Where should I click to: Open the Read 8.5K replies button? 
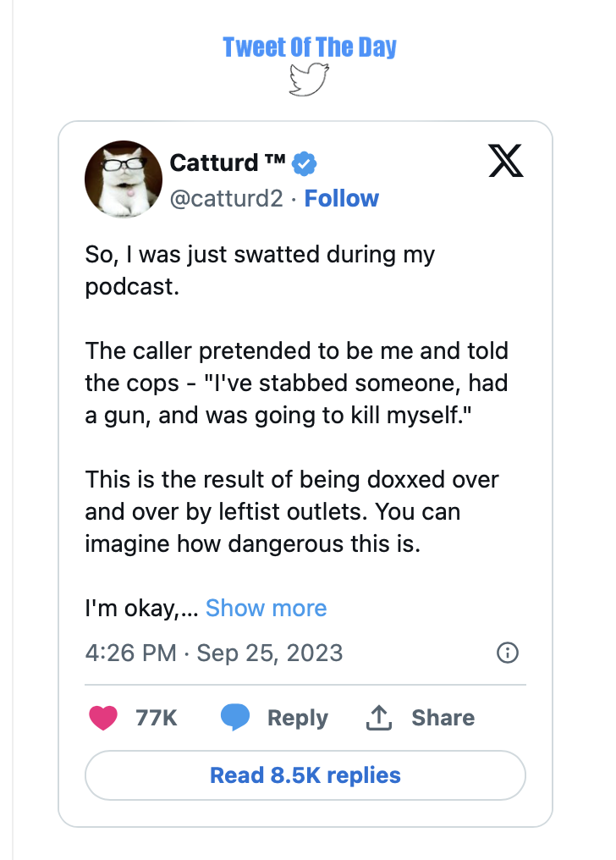pyautogui.click(x=305, y=775)
